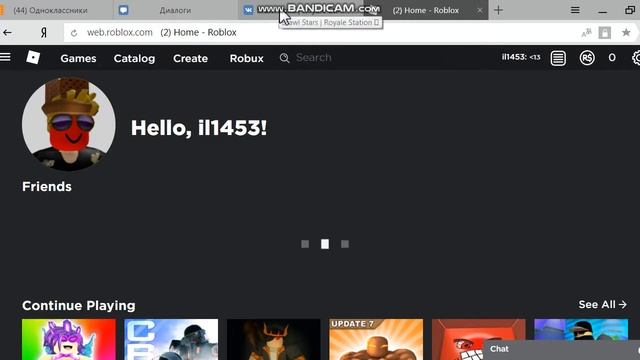Click the il1453 avatar picture

tap(69, 124)
